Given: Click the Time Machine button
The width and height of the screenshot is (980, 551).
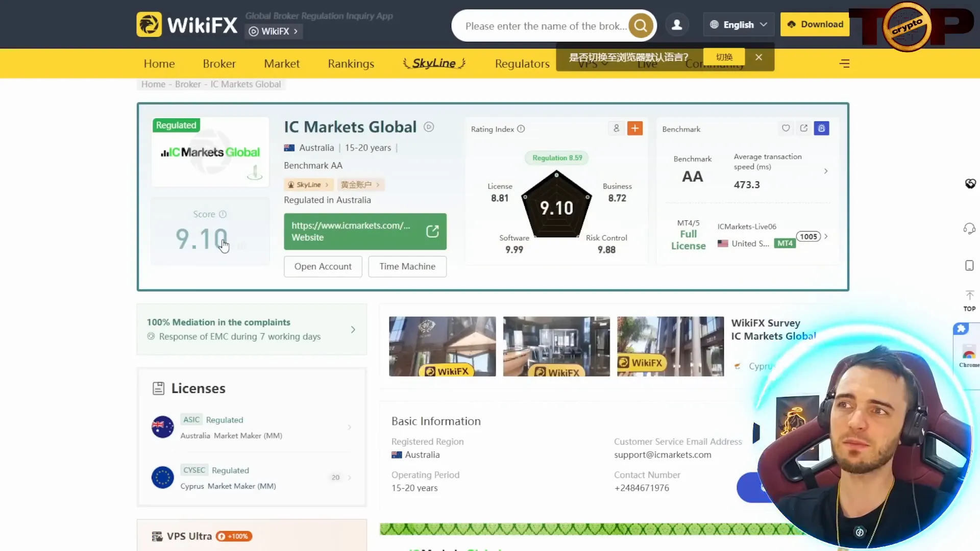Looking at the screenshot, I should pos(407,266).
